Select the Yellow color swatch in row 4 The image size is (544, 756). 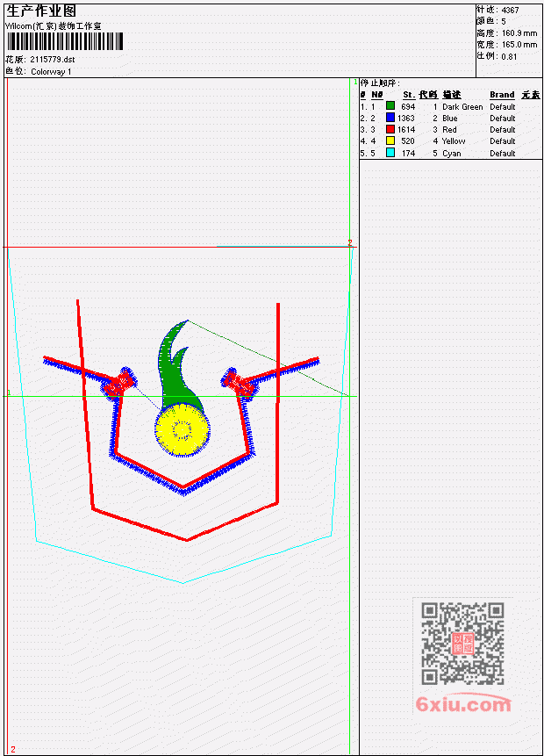[x=390, y=140]
